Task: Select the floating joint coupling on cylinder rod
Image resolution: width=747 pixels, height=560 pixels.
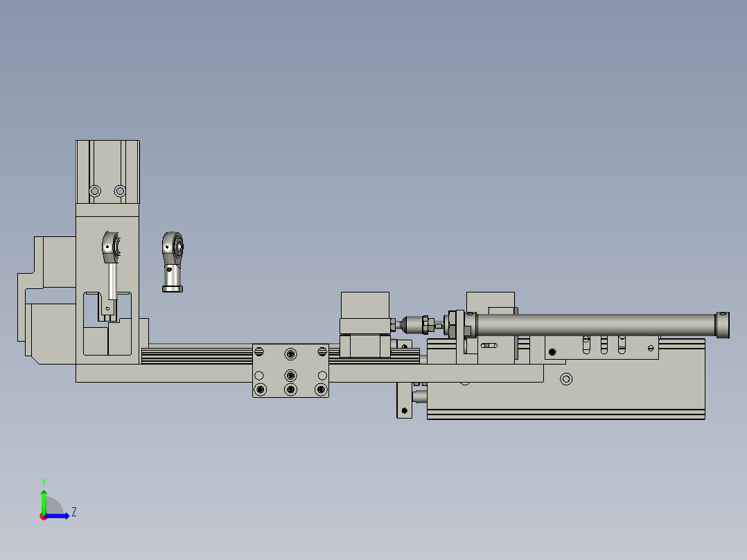Action: coord(417,325)
